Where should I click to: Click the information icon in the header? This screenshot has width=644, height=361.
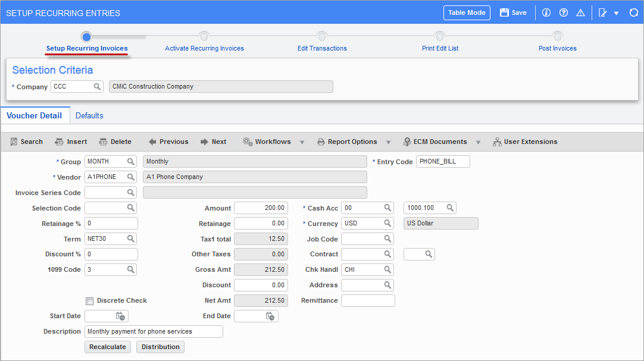coord(546,12)
